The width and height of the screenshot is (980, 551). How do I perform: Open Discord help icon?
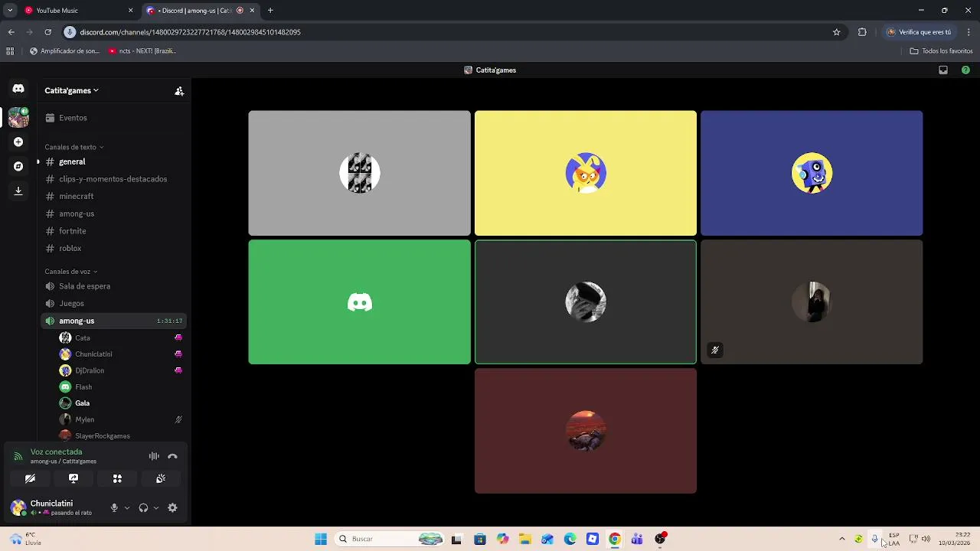(965, 70)
